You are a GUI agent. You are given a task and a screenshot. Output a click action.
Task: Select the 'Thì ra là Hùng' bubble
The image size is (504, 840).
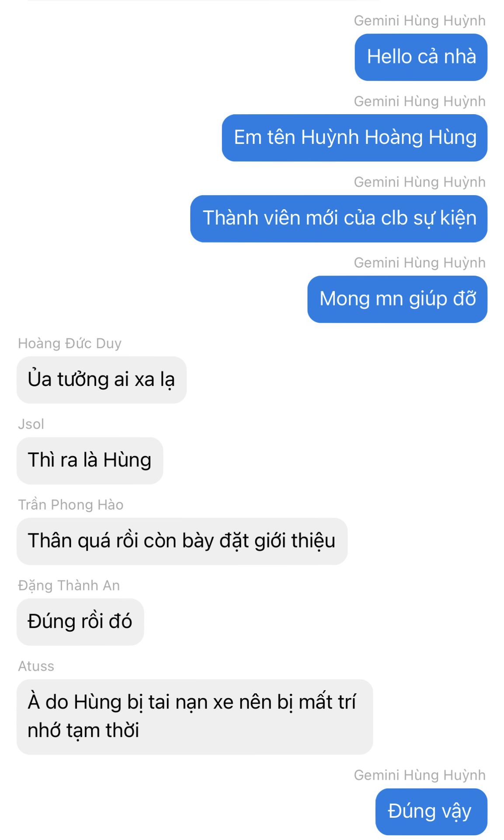click(90, 461)
